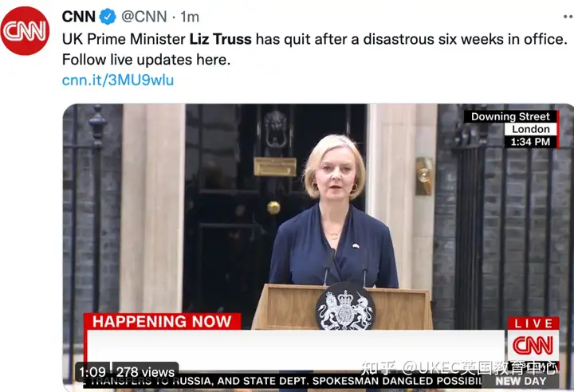Viewport: 574px width, 392px height.
Task: Open the @CNN handle
Action: 143,17
